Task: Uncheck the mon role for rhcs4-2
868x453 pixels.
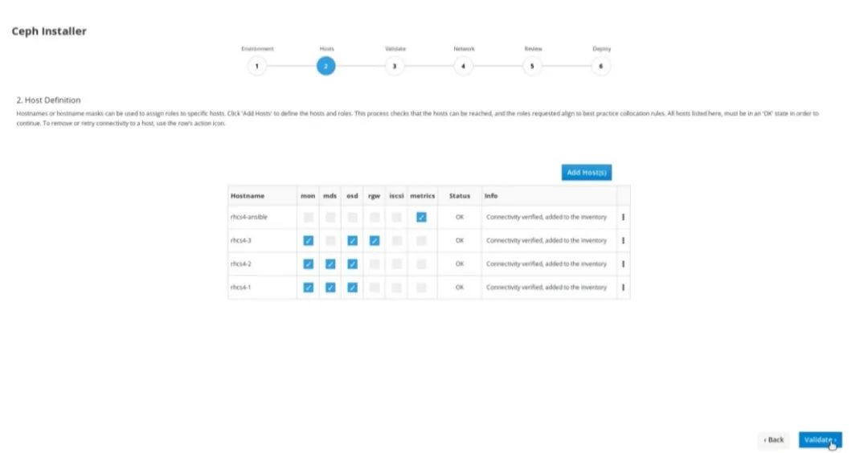Action: (x=309, y=263)
